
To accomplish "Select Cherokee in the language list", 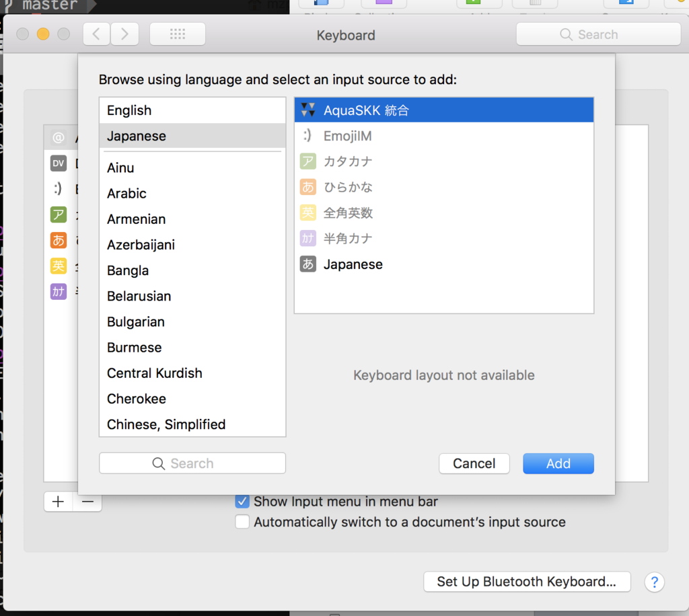I will 192,399.
